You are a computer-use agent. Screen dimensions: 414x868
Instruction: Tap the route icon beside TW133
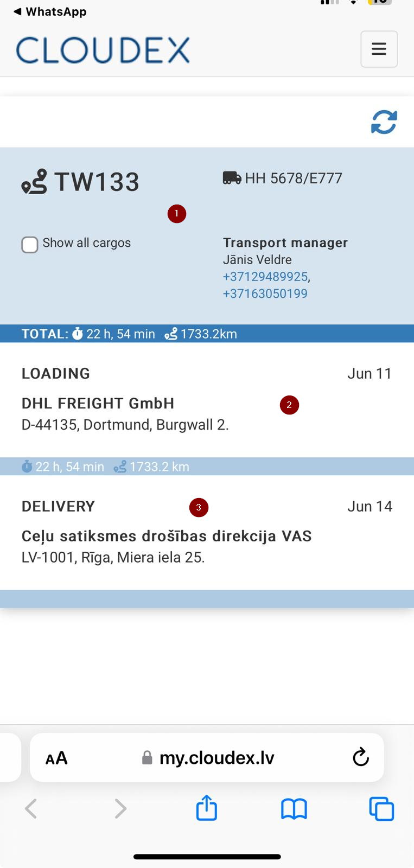point(34,182)
